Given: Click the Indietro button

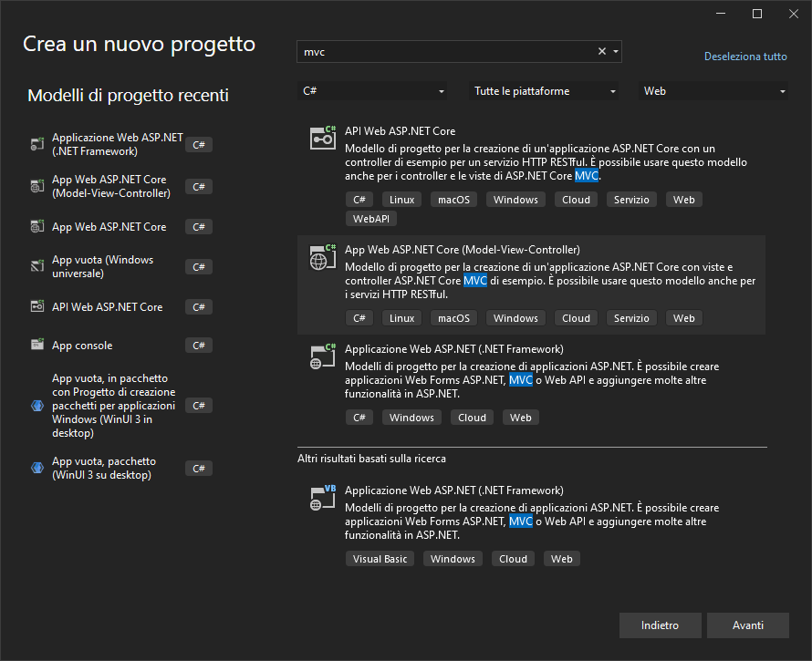Looking at the screenshot, I should click(x=660, y=625).
